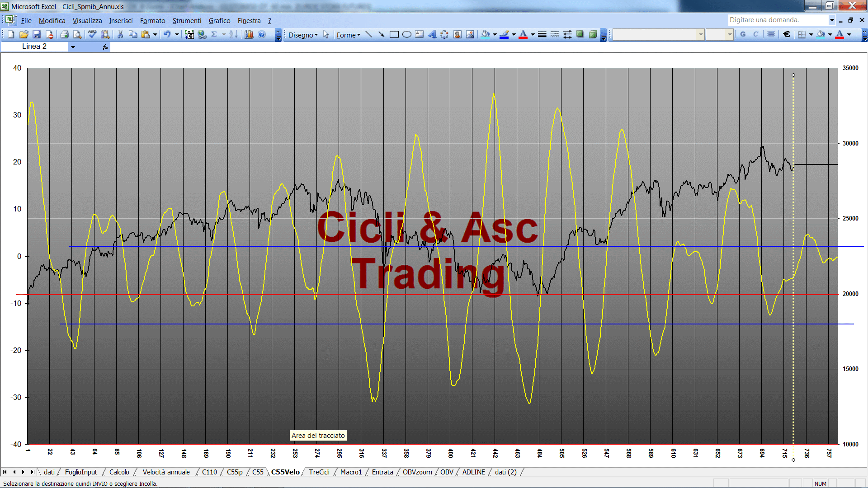Switch to the Velocità annuale sheet tab
868x488 pixels.
tap(166, 472)
